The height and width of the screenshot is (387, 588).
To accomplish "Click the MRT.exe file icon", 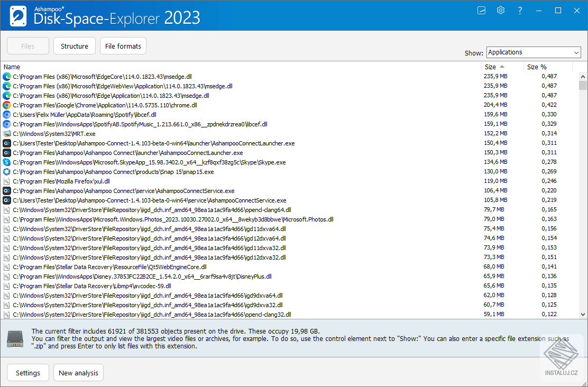I will coord(7,134).
